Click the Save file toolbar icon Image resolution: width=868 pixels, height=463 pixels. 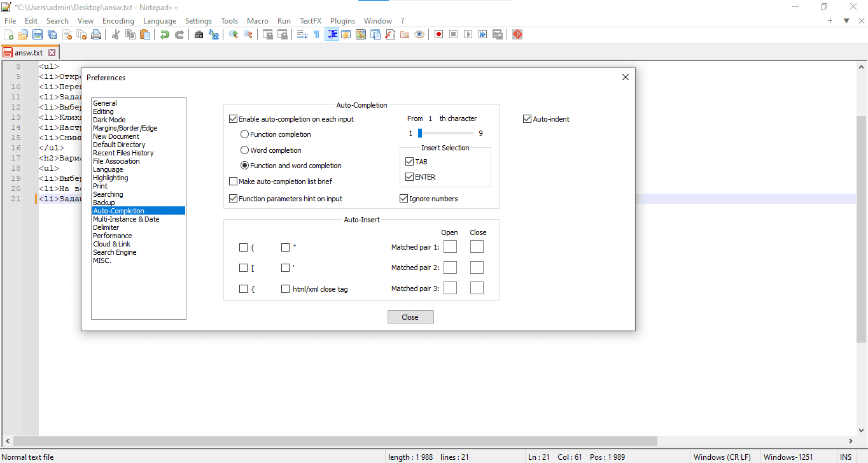tap(38, 34)
